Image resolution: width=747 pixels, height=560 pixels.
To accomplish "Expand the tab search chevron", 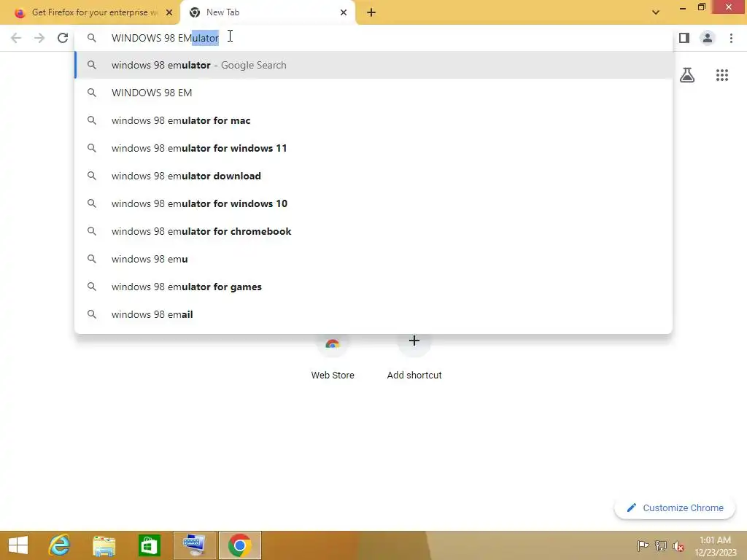I will pos(656,12).
